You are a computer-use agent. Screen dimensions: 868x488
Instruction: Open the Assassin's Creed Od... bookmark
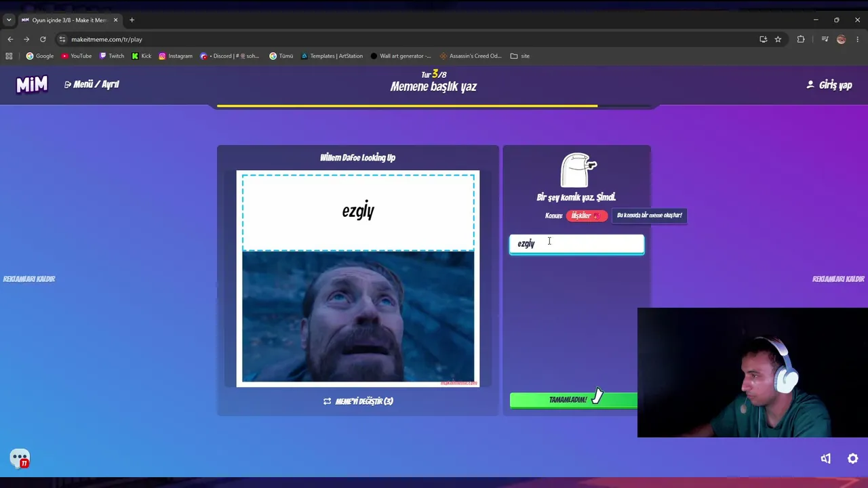click(x=471, y=56)
